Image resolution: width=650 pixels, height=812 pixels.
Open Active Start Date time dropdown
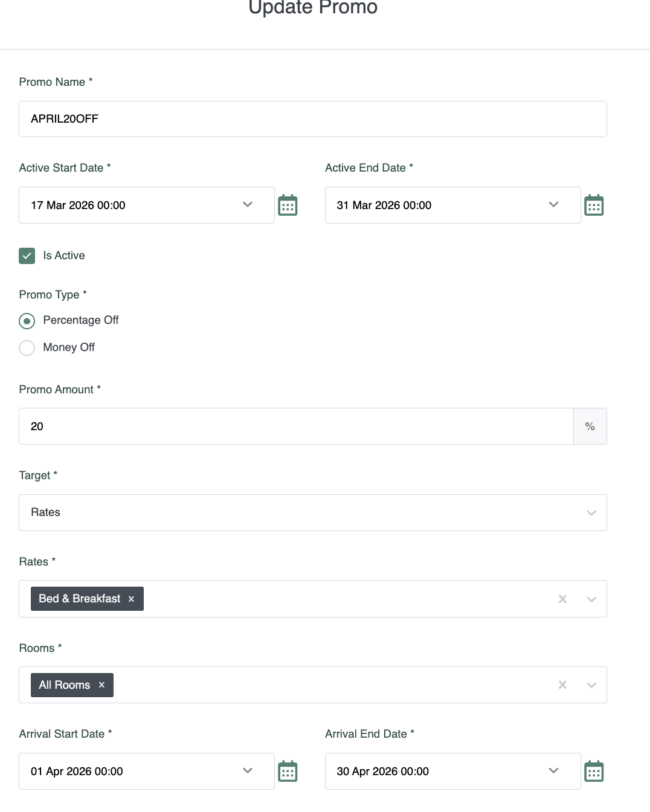pos(248,205)
